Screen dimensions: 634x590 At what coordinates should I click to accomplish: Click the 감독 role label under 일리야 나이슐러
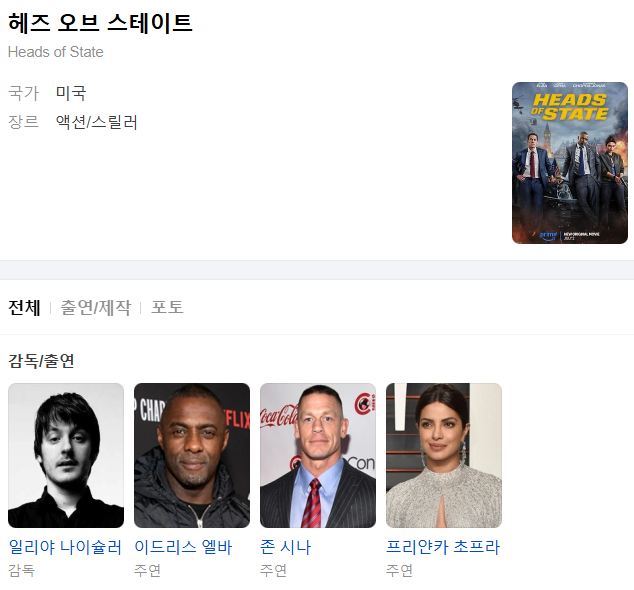click(21, 570)
